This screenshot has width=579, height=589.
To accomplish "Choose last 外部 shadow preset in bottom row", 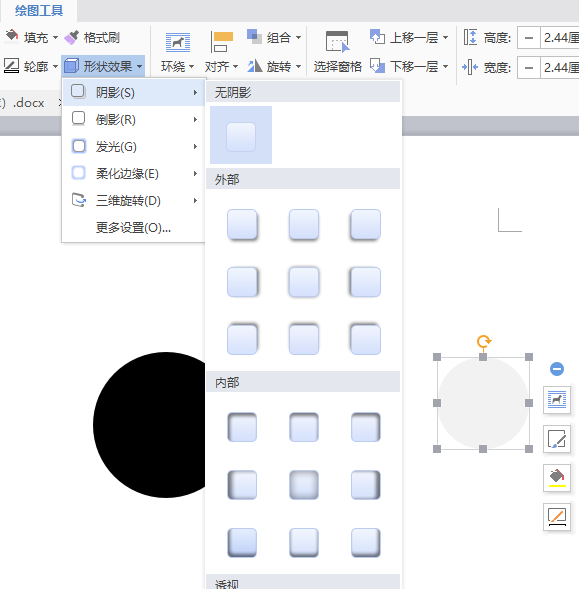I will point(365,340).
